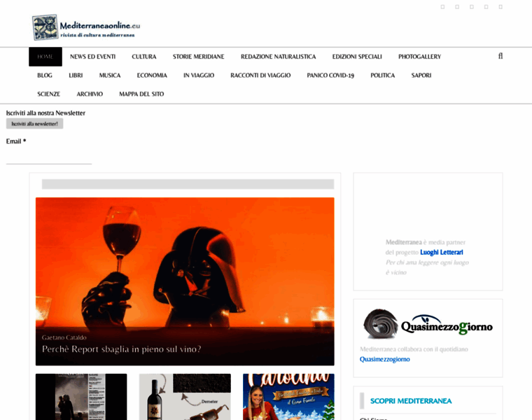The width and height of the screenshot is (532, 420).
Task: Select Cultura in the navigation bar
Action: pyautogui.click(x=144, y=57)
